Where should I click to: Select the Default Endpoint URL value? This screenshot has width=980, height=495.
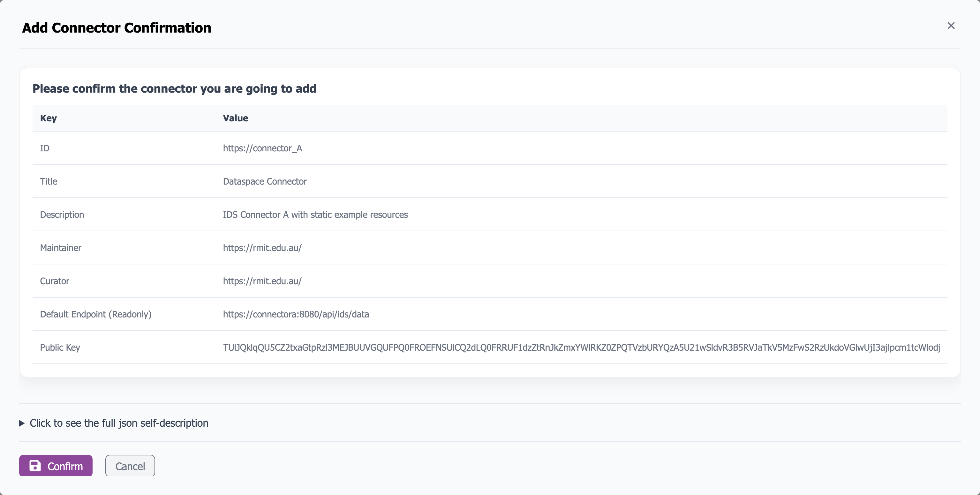pos(296,314)
